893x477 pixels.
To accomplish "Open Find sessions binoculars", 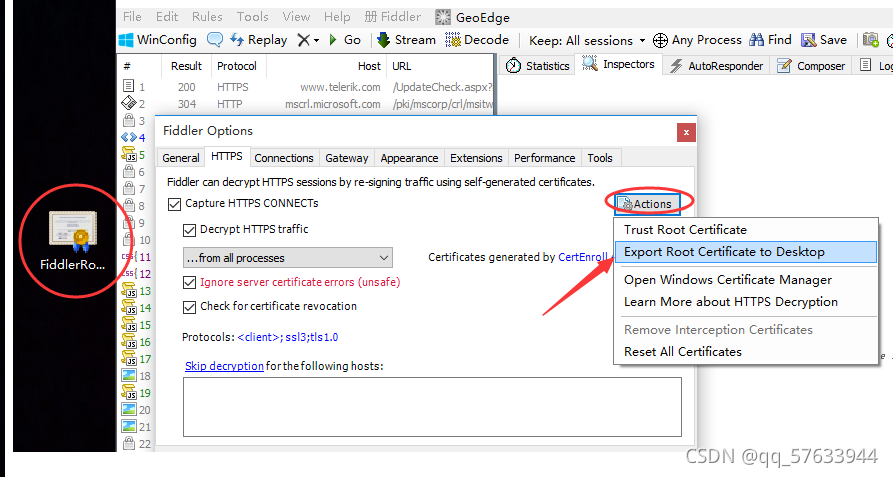I will (770, 40).
